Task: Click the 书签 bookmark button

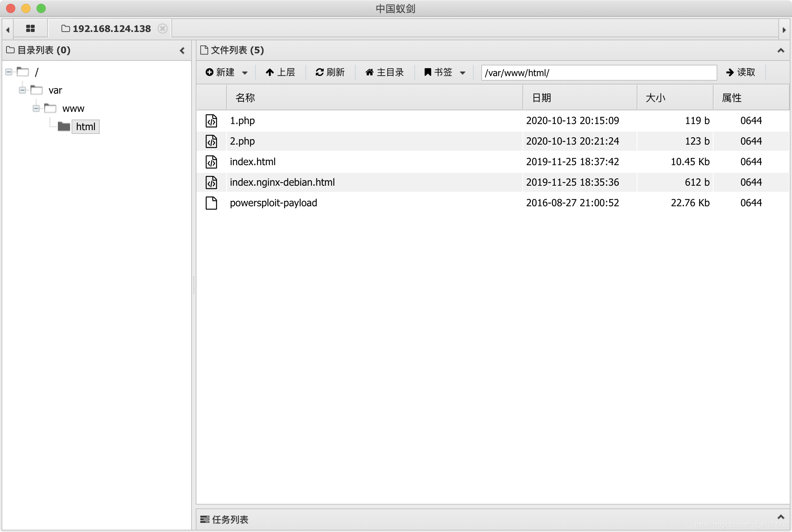Action: point(438,72)
